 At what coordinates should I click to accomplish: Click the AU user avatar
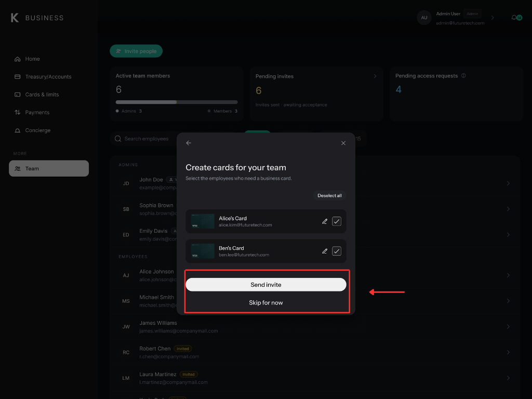pos(424,18)
